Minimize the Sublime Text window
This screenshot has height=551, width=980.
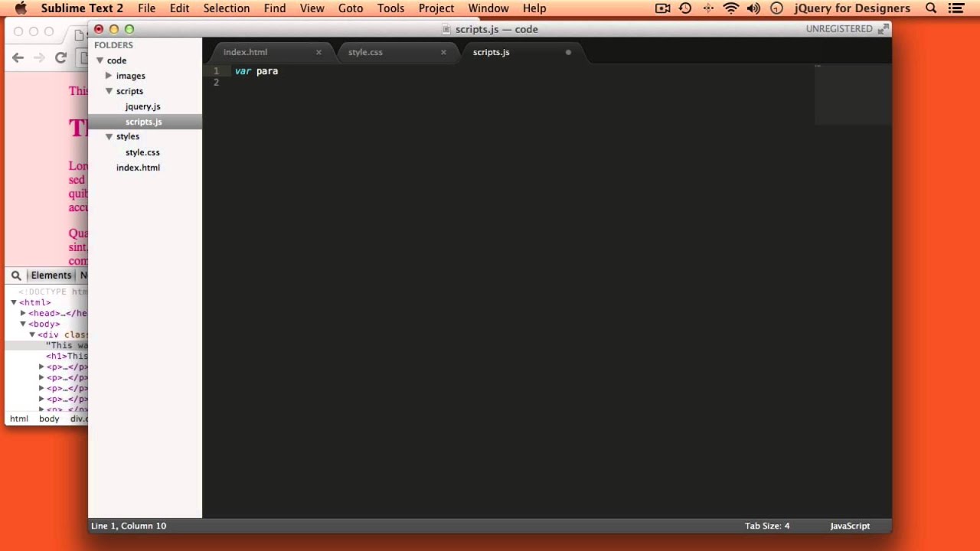pos(114,29)
